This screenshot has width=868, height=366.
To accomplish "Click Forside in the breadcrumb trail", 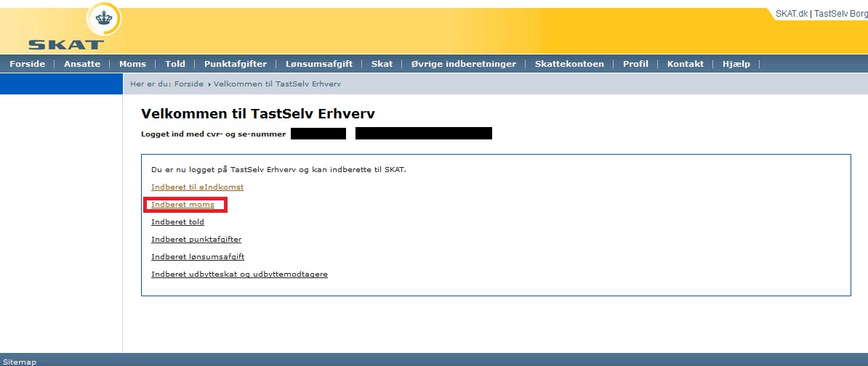I will [x=189, y=84].
